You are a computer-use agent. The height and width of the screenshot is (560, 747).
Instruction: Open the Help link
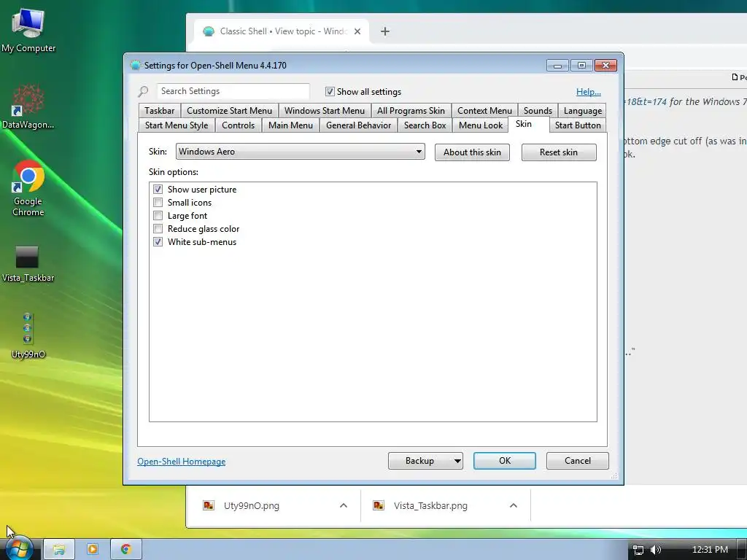coord(589,92)
